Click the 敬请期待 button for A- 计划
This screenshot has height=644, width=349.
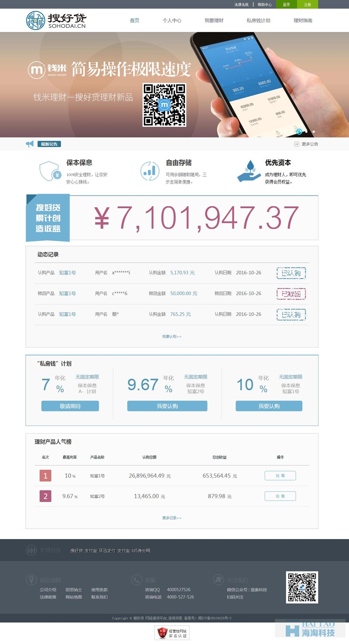tap(70, 406)
